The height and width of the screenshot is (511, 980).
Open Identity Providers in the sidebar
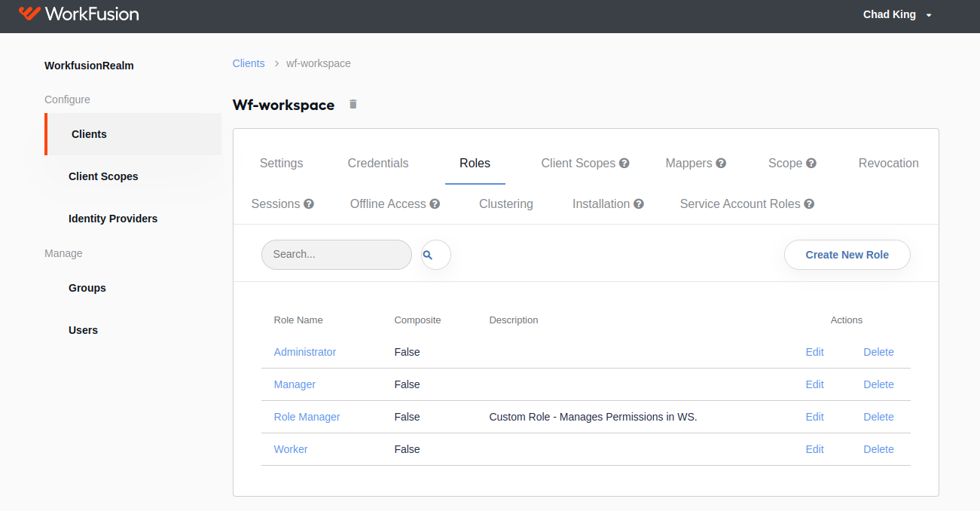[x=113, y=219]
